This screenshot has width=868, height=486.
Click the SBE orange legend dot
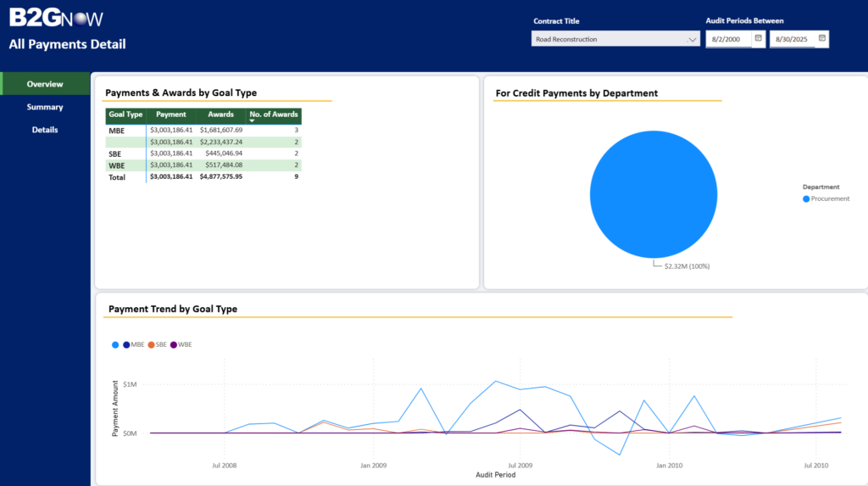(x=151, y=344)
